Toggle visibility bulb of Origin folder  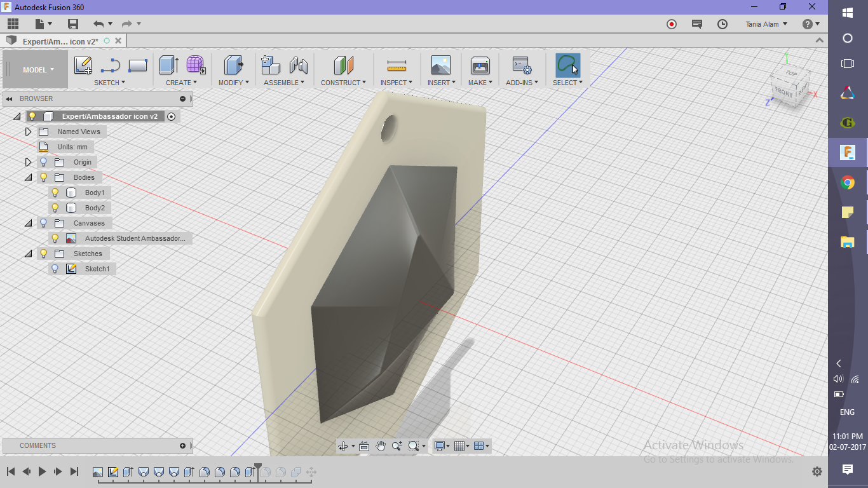point(43,162)
